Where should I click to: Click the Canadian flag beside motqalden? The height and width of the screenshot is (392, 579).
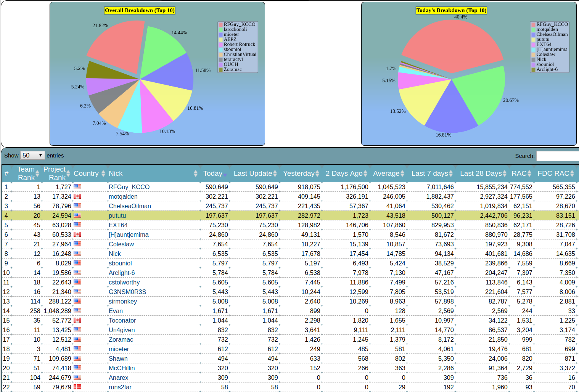click(x=77, y=196)
